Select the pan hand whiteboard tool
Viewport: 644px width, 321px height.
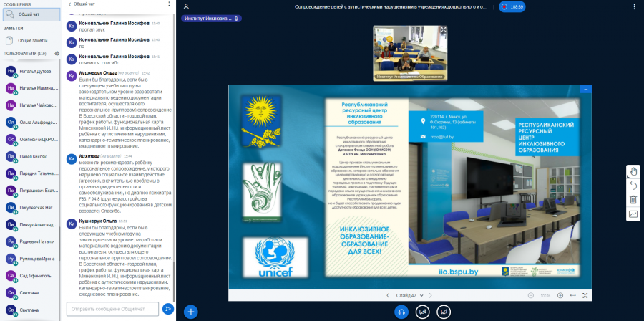pyautogui.click(x=633, y=171)
